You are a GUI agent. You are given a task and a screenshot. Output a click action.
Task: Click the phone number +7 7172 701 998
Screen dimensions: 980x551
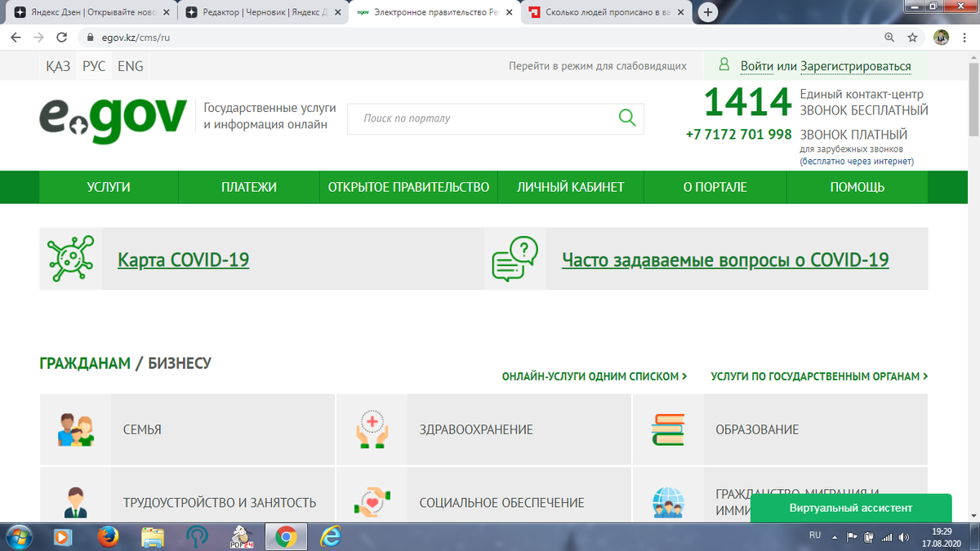pos(739,134)
